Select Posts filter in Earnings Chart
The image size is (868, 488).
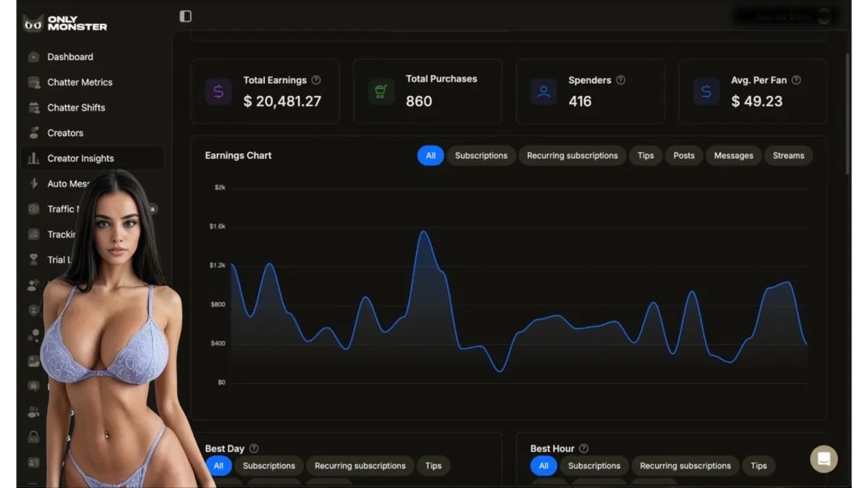(x=684, y=155)
